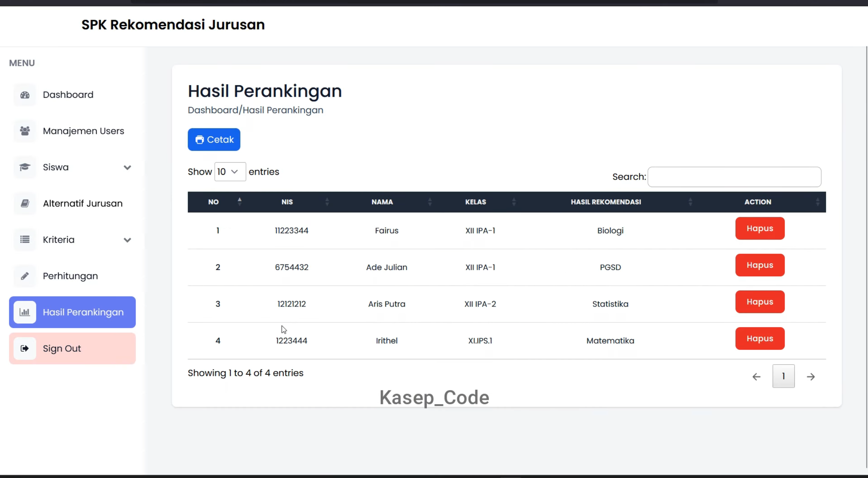The height and width of the screenshot is (478, 868).
Task: Click the Matematika recommendation cell
Action: 610,341
